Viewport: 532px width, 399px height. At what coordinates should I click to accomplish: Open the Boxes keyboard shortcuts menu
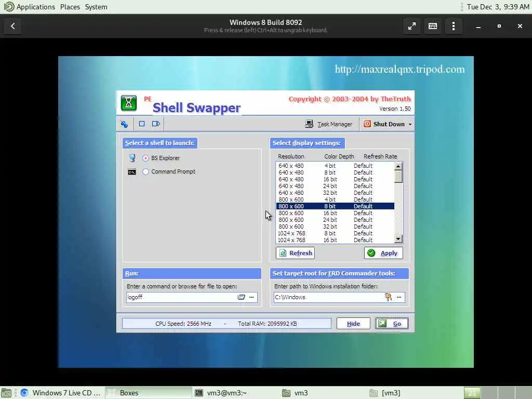(433, 26)
